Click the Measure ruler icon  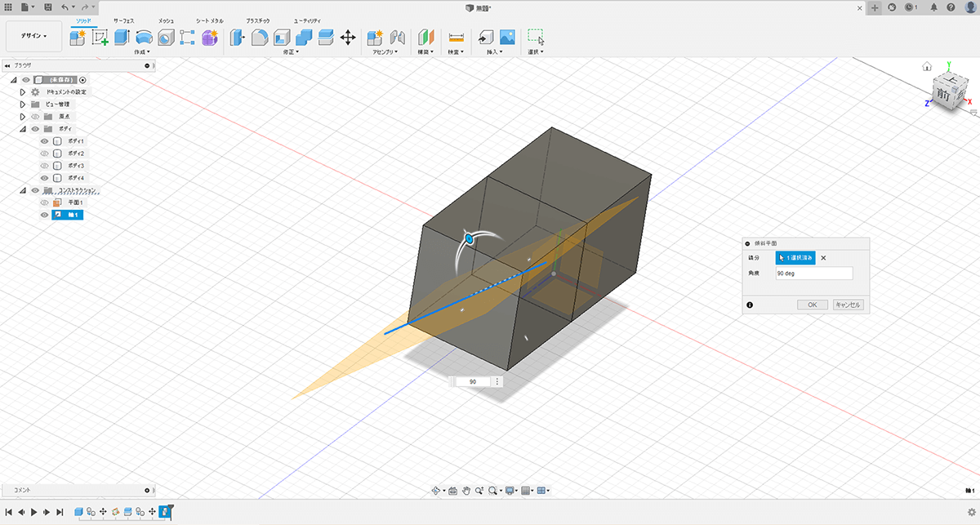coord(456,37)
